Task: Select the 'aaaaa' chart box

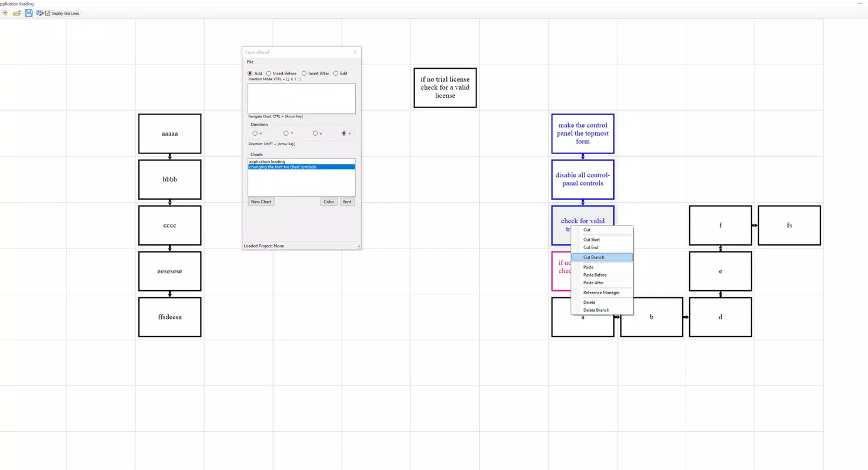Action: [x=170, y=134]
